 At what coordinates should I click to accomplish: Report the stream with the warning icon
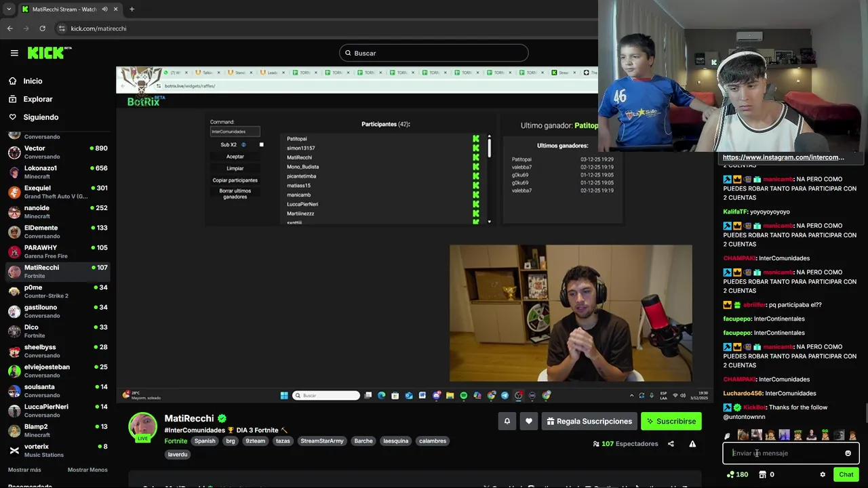click(692, 444)
